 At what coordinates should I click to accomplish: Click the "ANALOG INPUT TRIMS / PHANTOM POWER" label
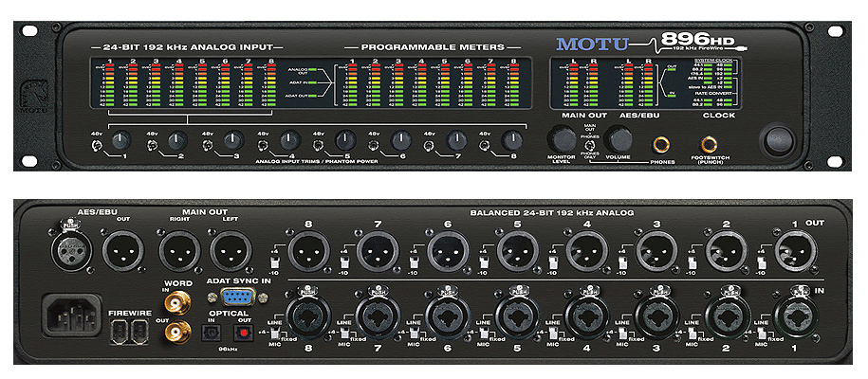tap(317, 161)
